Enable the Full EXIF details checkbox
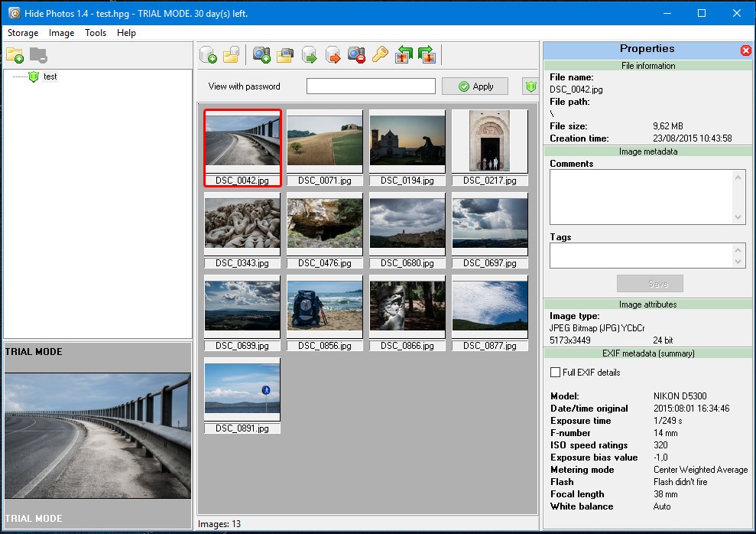The width and height of the screenshot is (756, 534). 556,373
